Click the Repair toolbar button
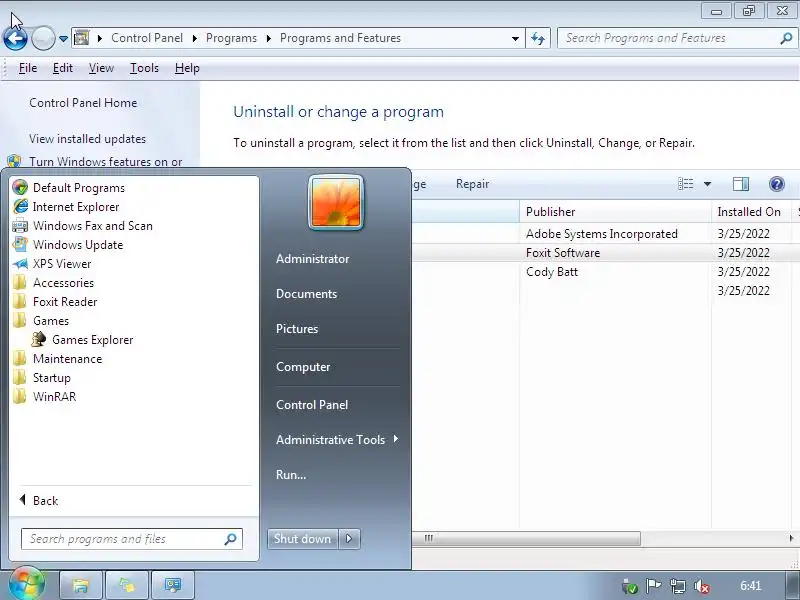The width and height of the screenshot is (800, 600). (472, 184)
